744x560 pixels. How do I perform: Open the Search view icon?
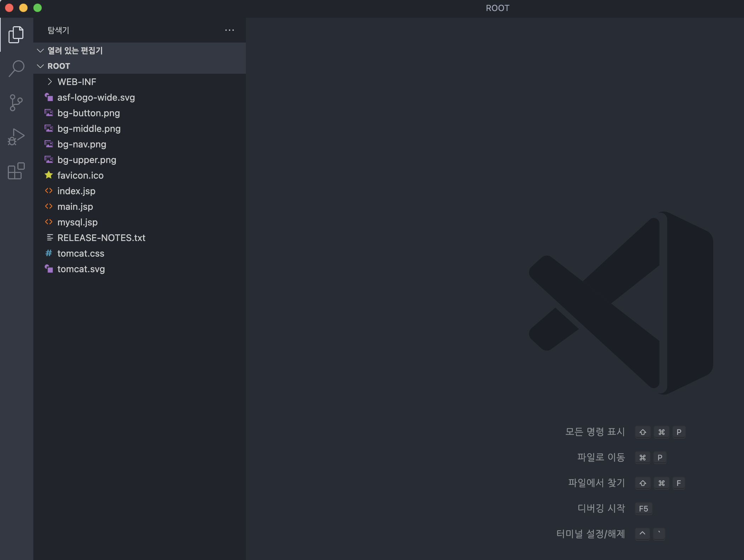[x=16, y=68]
